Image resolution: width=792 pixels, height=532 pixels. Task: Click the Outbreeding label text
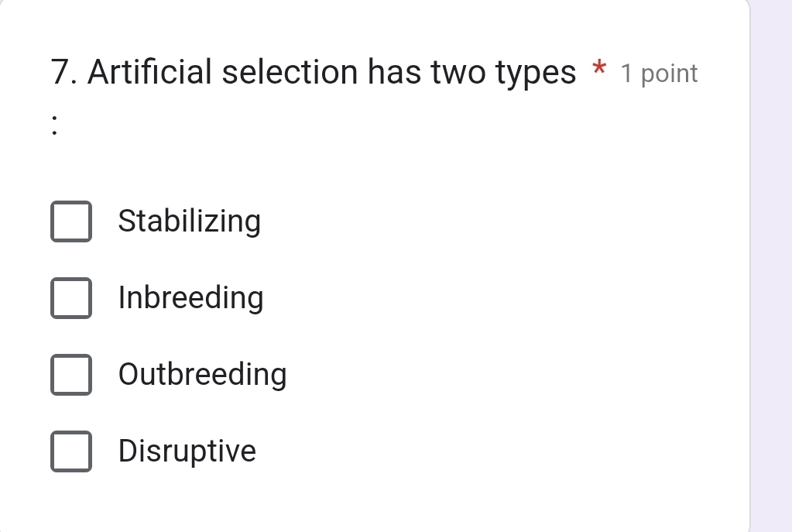pyautogui.click(x=202, y=375)
